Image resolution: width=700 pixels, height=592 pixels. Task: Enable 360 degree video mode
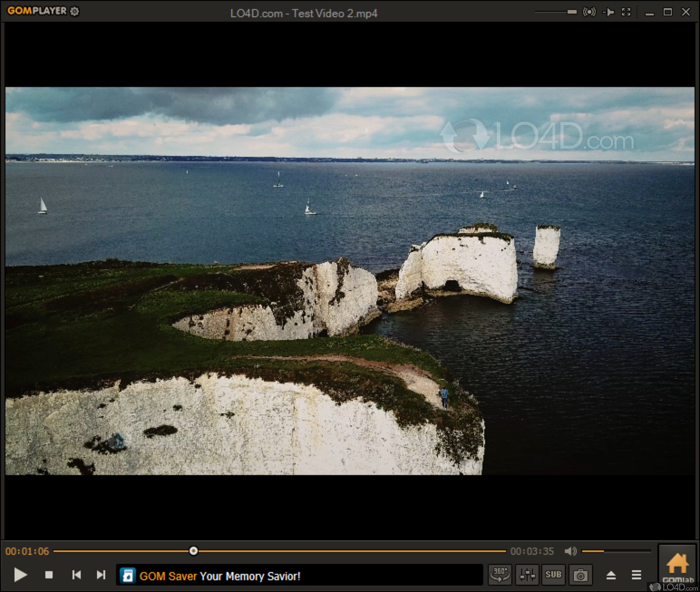click(500, 575)
